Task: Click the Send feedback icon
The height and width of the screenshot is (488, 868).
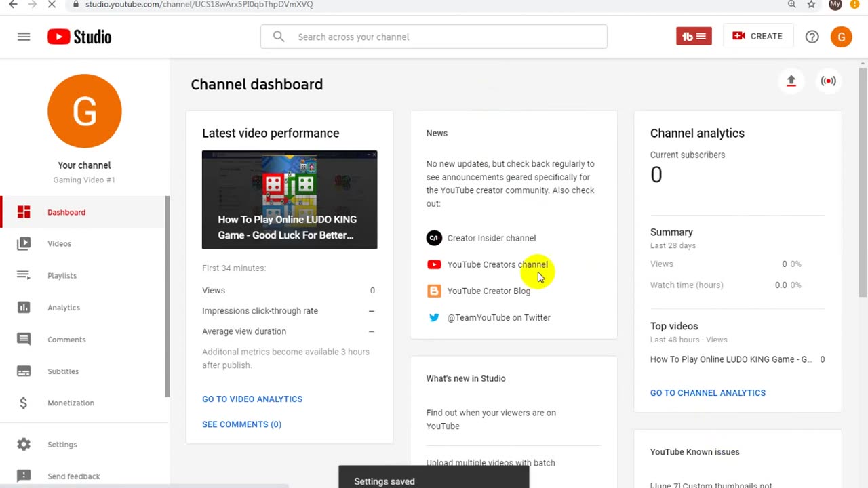Action: pyautogui.click(x=24, y=476)
